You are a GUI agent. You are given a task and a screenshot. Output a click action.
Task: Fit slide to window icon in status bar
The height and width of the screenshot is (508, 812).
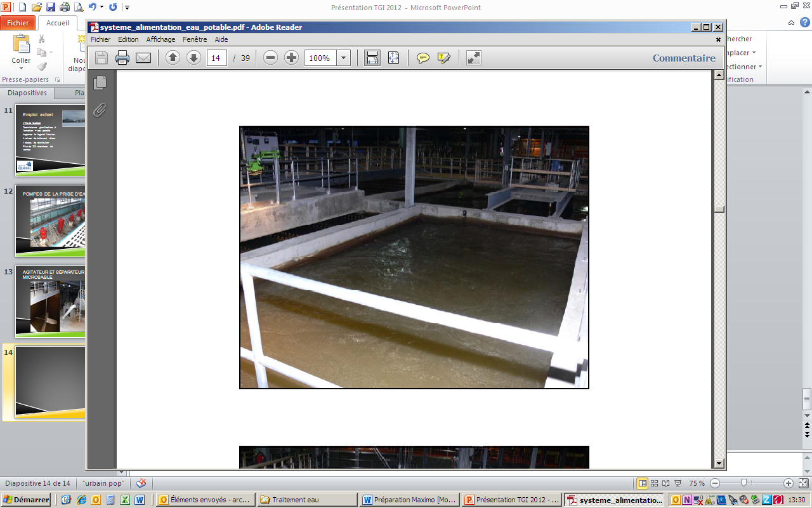(803, 483)
